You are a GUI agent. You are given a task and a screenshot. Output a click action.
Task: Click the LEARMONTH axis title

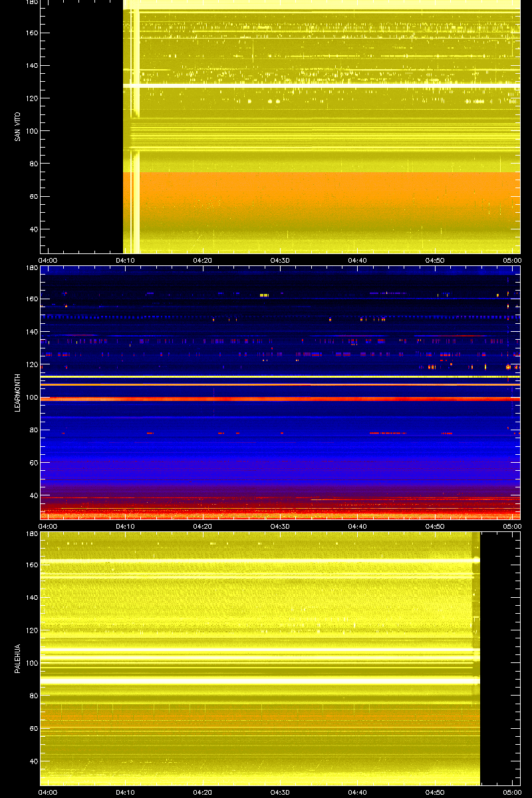point(18,392)
